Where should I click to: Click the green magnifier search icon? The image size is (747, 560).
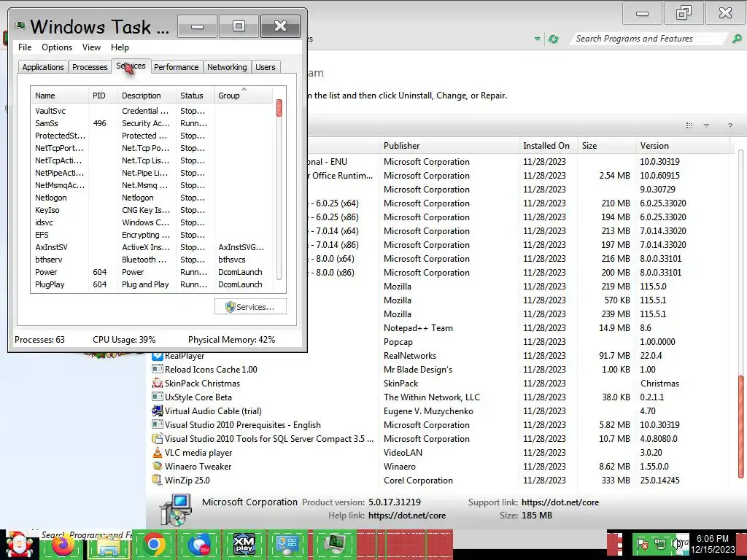coord(737,39)
